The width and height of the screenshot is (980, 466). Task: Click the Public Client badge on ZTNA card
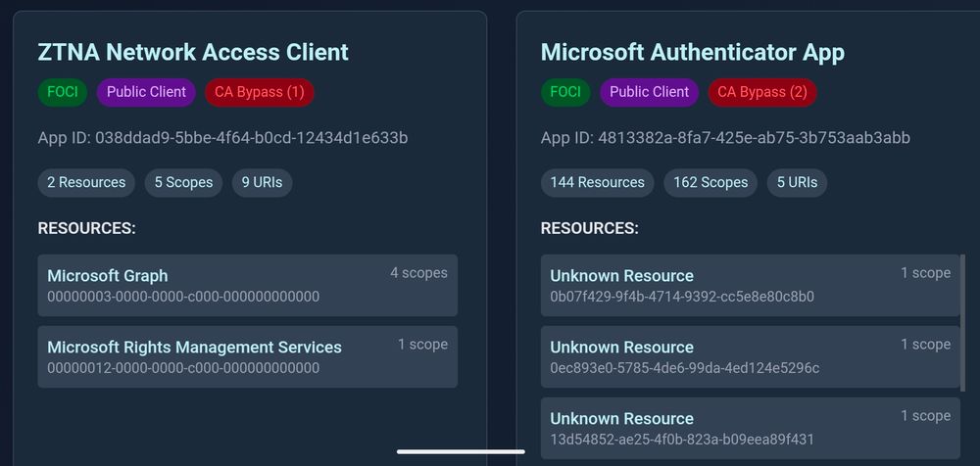tap(146, 92)
